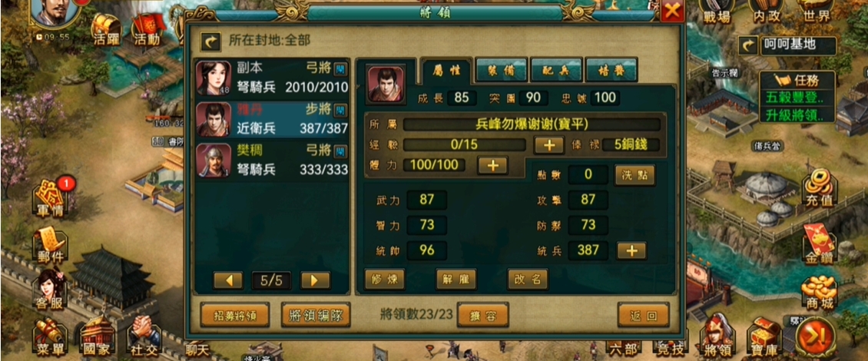
Task: Click the 招募將領 recruit generals button
Action: pyautogui.click(x=235, y=316)
